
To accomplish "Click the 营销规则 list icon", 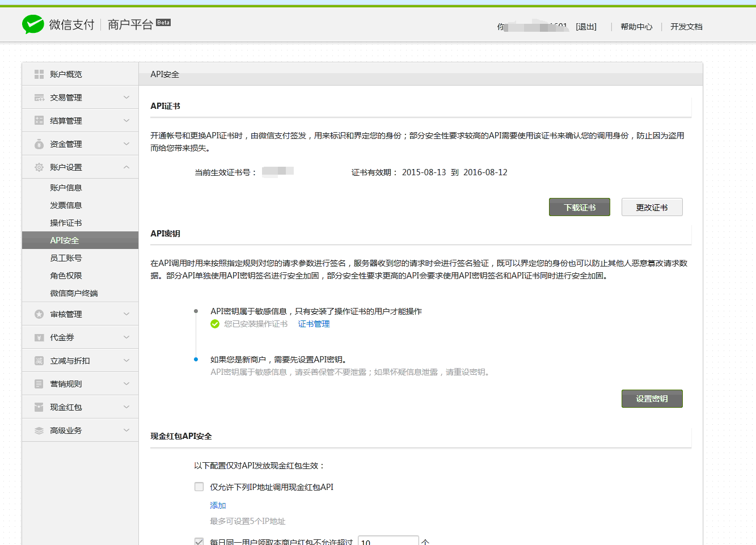I will click(x=39, y=384).
